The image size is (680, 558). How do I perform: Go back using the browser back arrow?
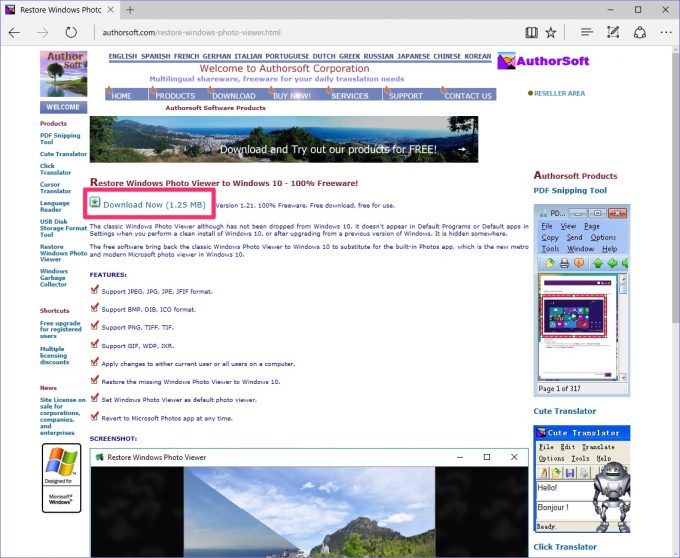pos(14,33)
